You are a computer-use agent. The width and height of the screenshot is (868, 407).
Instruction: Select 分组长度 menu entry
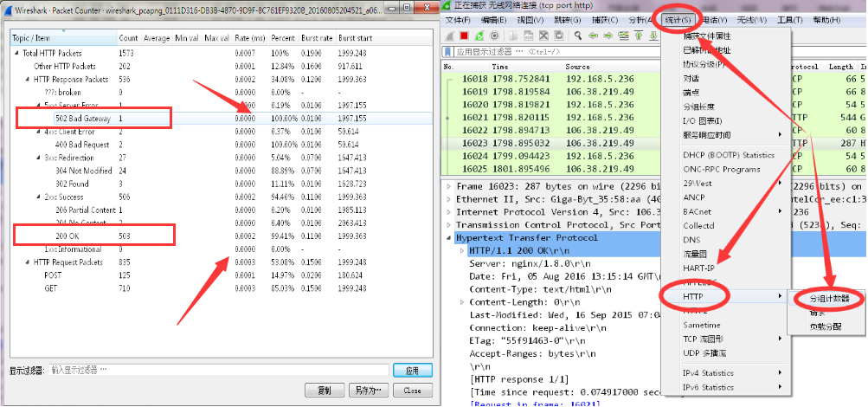698,107
